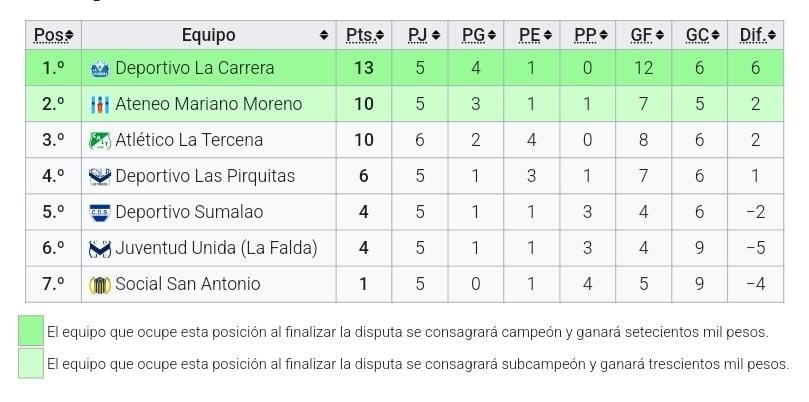This screenshot has height=402, width=809.
Task: Click the Juventud Unida (La Falda) crest
Action: [99, 248]
